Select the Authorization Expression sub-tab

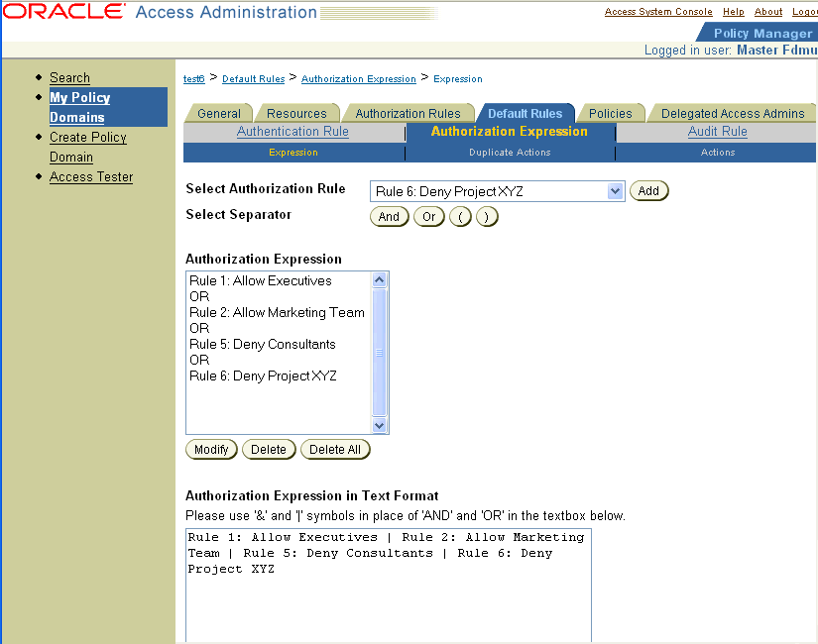coord(510,132)
